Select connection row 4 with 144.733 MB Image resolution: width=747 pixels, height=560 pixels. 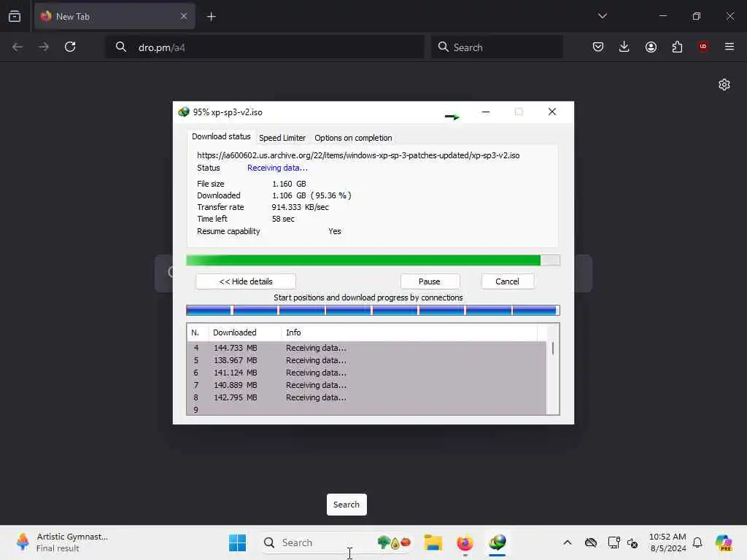(367, 348)
